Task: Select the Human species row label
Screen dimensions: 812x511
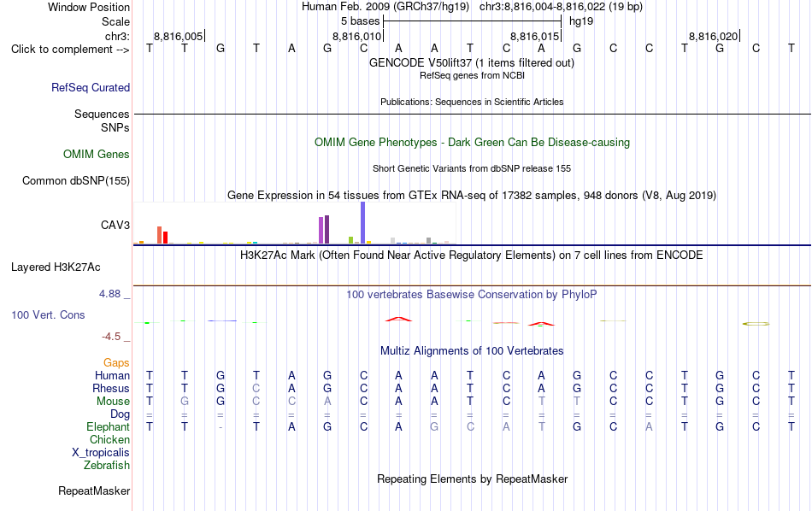Action: coord(112,375)
